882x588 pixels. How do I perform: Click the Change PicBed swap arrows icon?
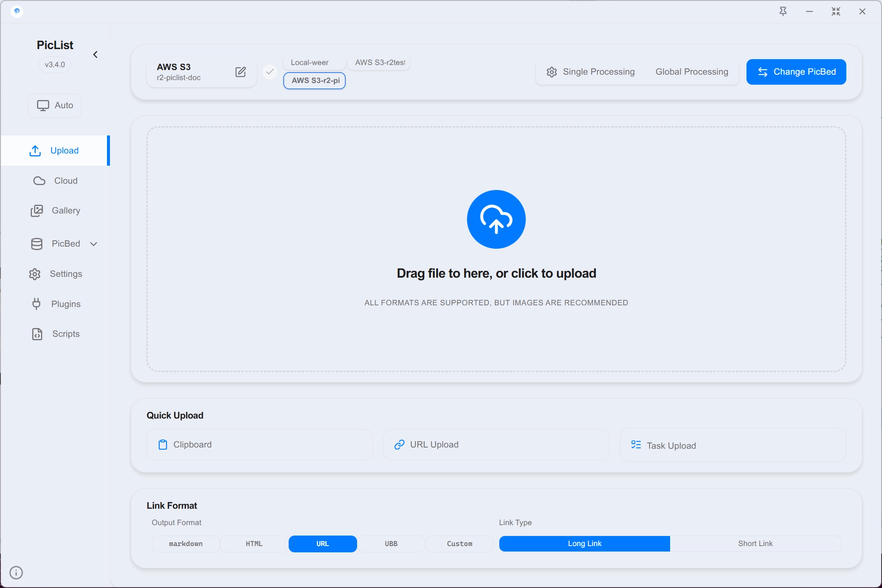[x=763, y=72]
